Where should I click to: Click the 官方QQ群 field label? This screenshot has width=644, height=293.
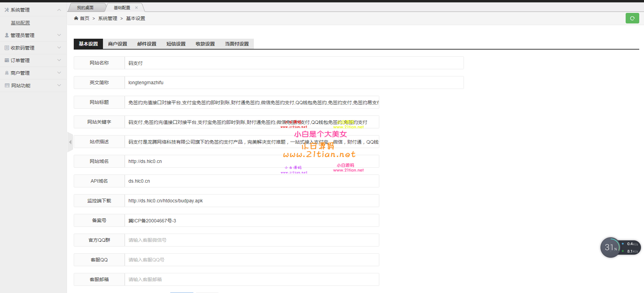tap(99, 240)
